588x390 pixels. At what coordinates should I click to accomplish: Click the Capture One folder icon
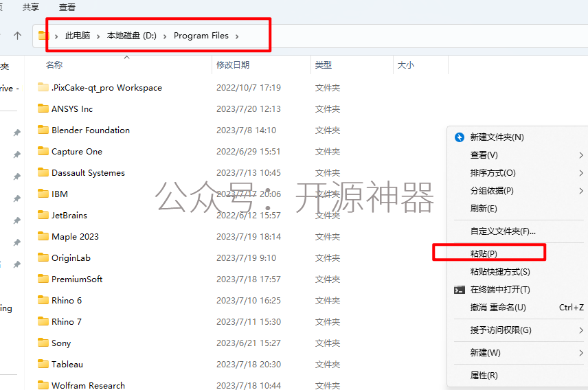(x=43, y=152)
